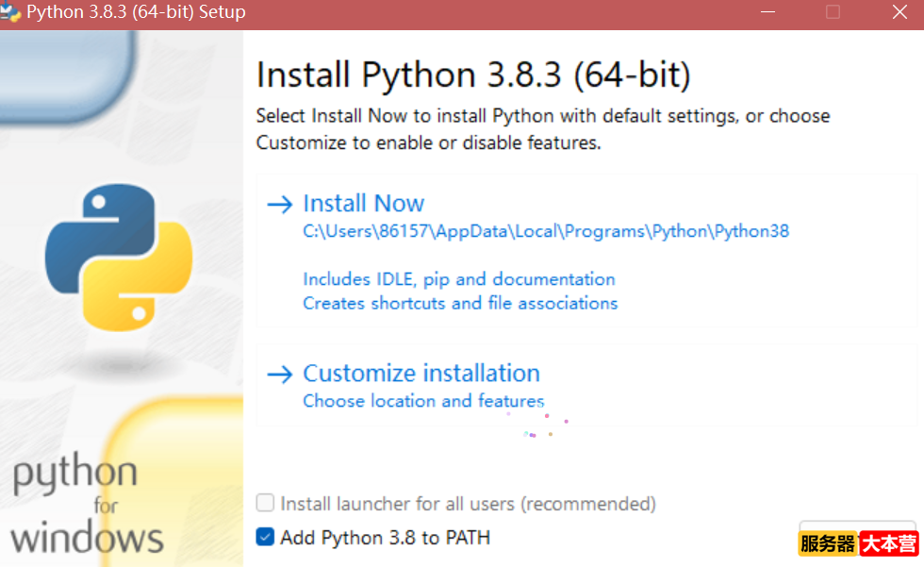Click the disabled maximize window icon

pyautogui.click(x=833, y=11)
